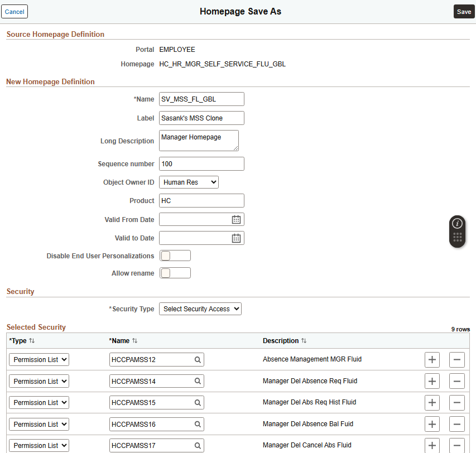Image resolution: width=476 pixels, height=453 pixels.
Task: Open the lookup for permission list HCCPAMSS17
Action: [x=198, y=445]
